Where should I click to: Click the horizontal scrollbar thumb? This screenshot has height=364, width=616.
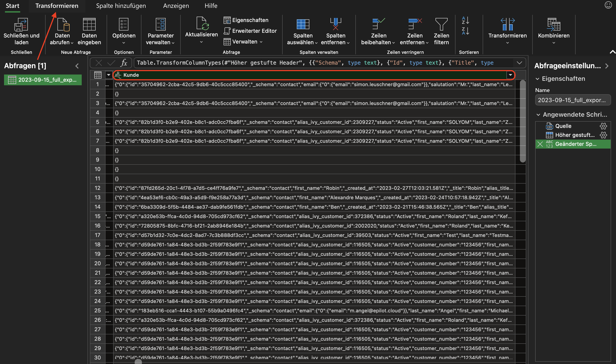pos(138,362)
